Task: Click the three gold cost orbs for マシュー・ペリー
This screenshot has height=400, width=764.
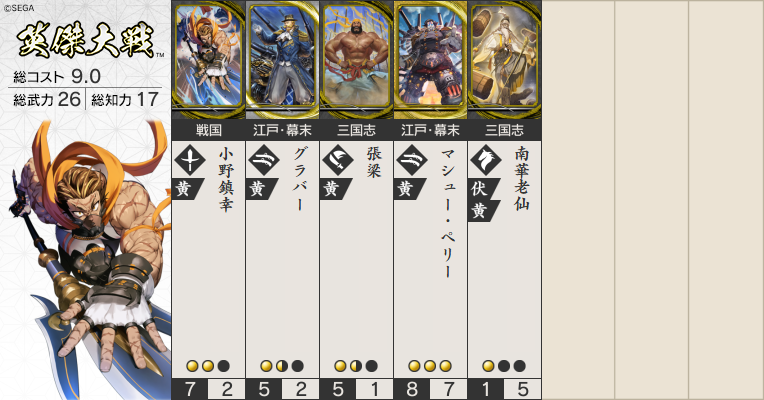Action: [x=430, y=366]
